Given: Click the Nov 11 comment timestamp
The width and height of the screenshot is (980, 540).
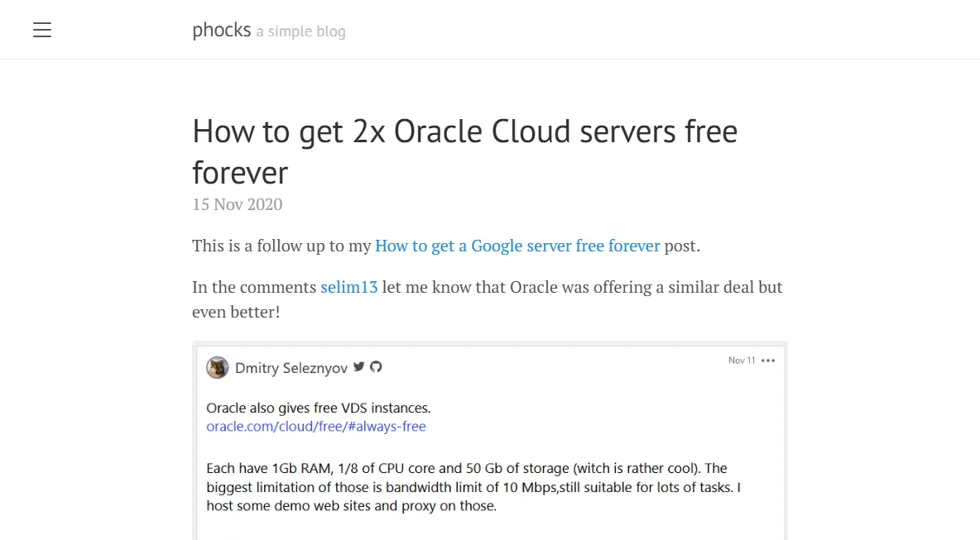Looking at the screenshot, I should pyautogui.click(x=742, y=361).
